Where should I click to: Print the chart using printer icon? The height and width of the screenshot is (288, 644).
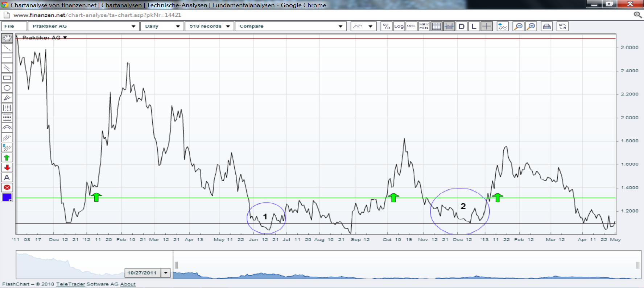pyautogui.click(x=546, y=27)
